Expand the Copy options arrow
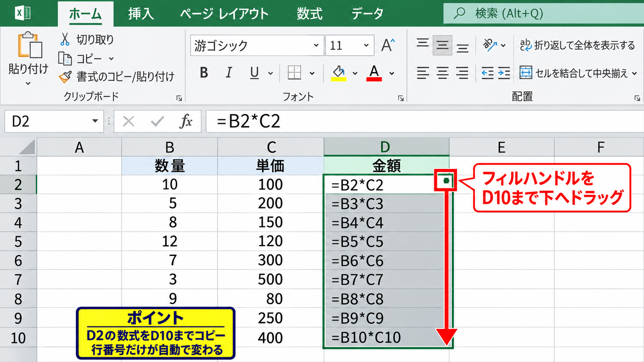644x362 pixels. pyautogui.click(x=111, y=59)
